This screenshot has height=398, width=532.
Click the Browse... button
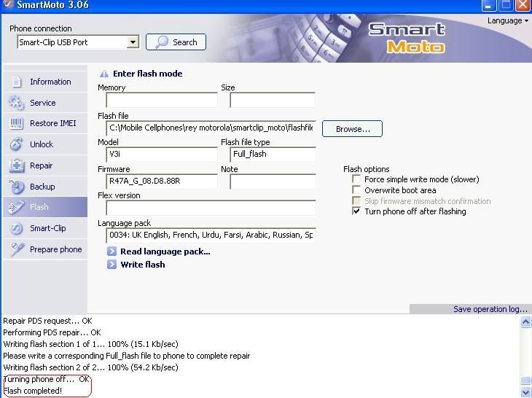352,129
